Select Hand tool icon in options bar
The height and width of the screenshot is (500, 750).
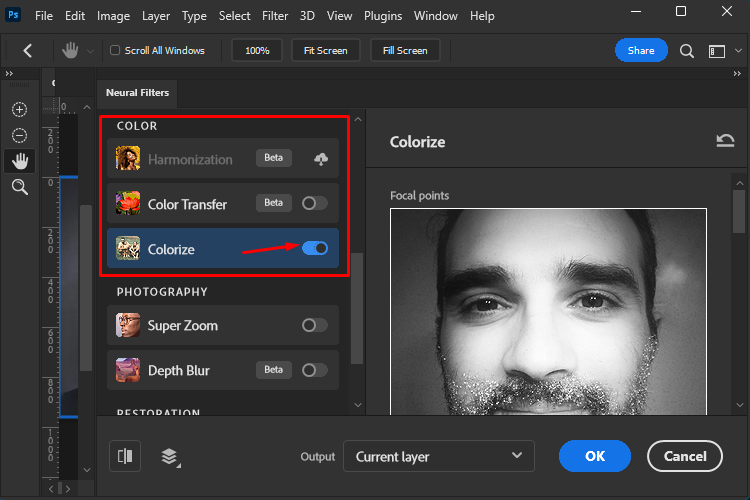click(x=70, y=50)
